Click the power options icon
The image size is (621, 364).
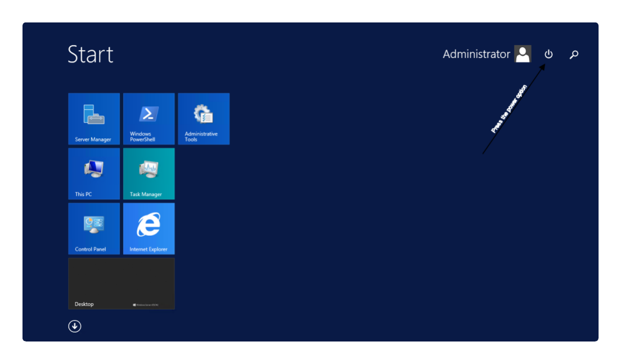pyautogui.click(x=548, y=54)
